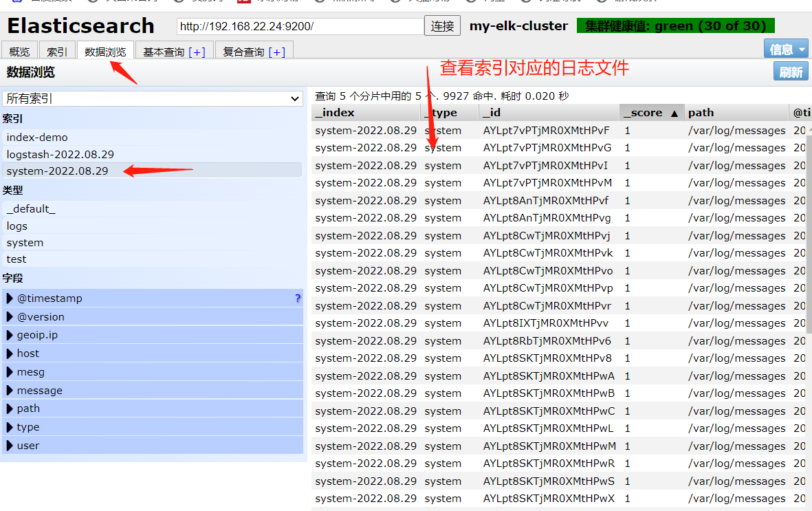Click the 刷新 refresh button
The image size is (812, 511).
[x=791, y=72]
